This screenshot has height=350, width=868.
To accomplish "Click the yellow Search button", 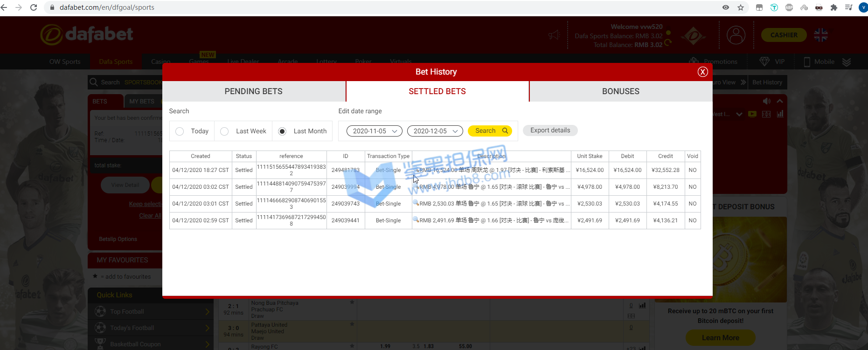I will [x=490, y=131].
